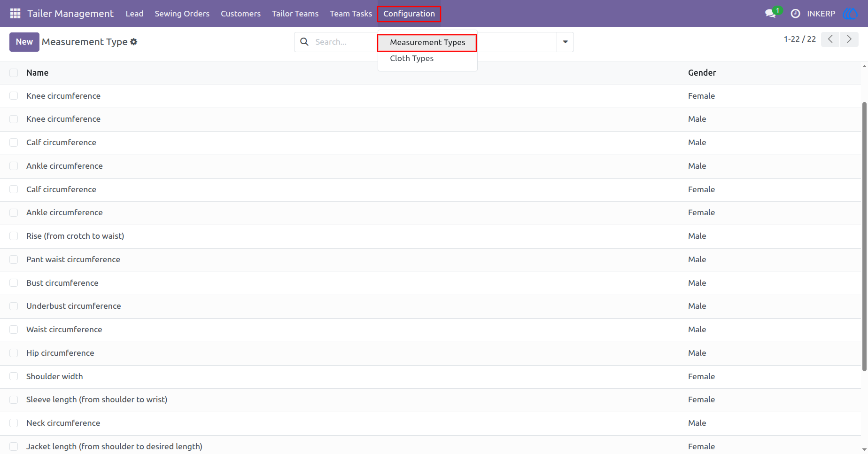Screen dimensions: 868x454
Task: Click the New button
Action: point(24,42)
